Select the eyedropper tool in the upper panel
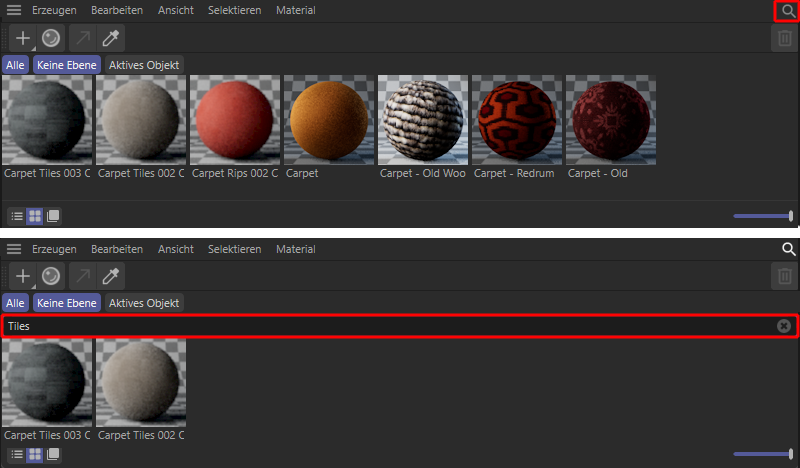 click(113, 38)
